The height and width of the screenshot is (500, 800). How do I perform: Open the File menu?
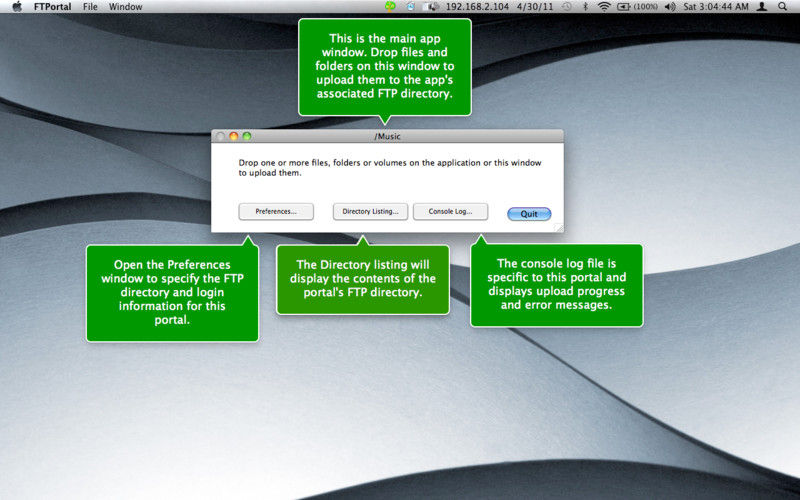[x=90, y=7]
